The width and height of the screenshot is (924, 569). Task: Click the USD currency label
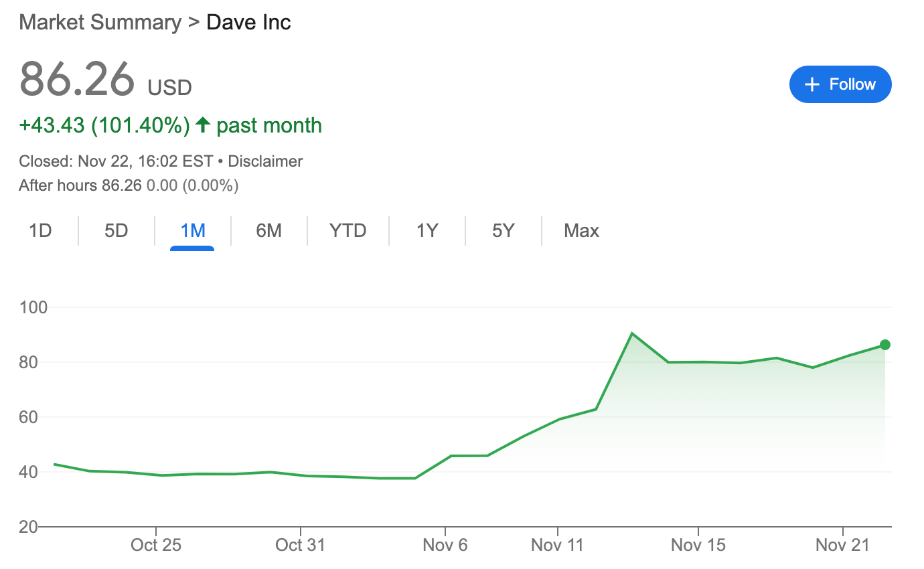click(x=170, y=88)
